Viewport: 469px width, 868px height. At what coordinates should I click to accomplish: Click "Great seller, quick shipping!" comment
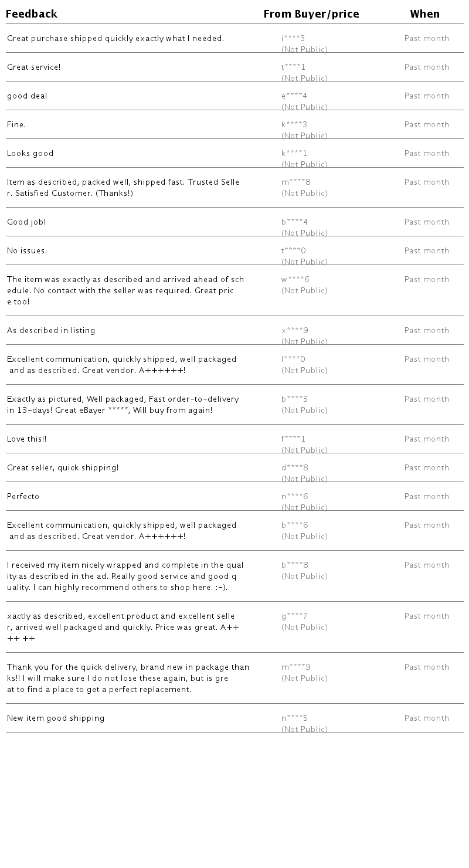pyautogui.click(x=63, y=468)
